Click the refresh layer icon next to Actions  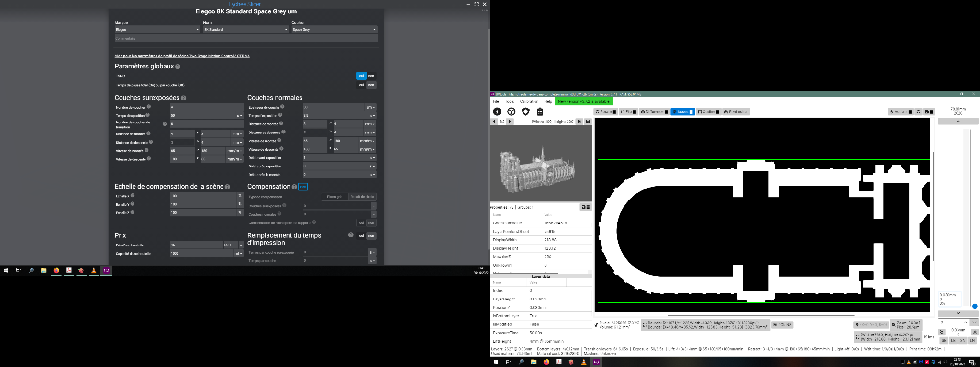point(918,112)
